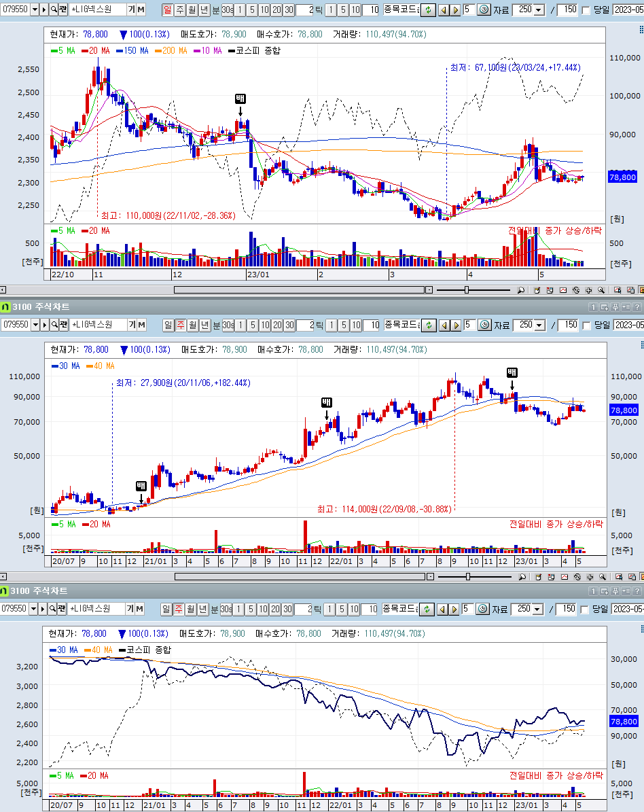Click the 150 count field in middle chart toolbar
This screenshot has width=644, height=812.
(569, 325)
